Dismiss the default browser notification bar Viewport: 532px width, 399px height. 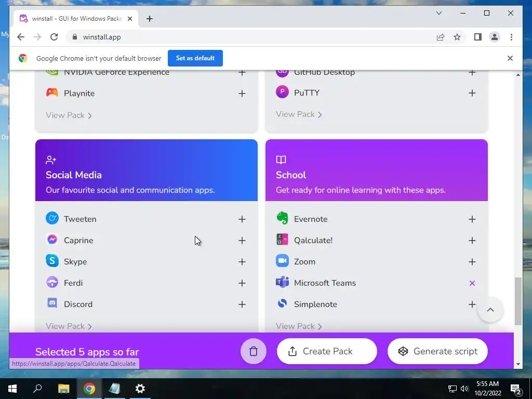(x=510, y=58)
